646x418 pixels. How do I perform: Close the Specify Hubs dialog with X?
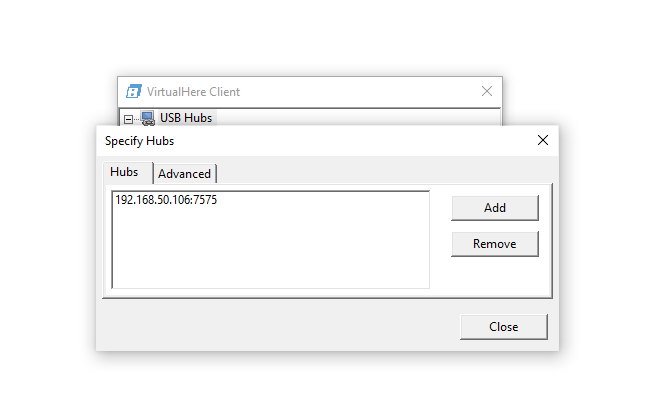point(543,141)
